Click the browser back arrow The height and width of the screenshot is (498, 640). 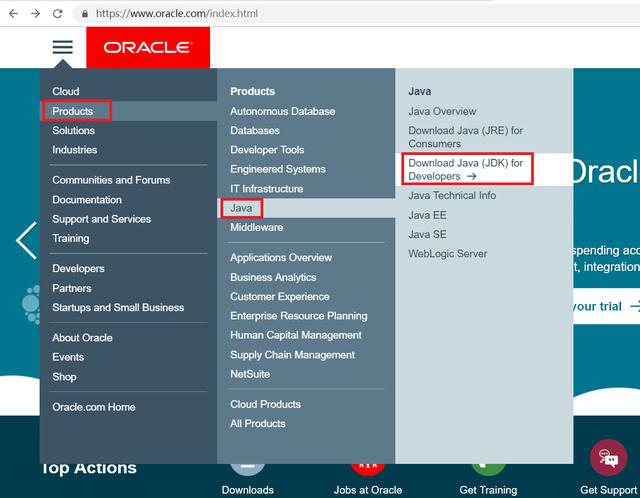tap(13, 13)
